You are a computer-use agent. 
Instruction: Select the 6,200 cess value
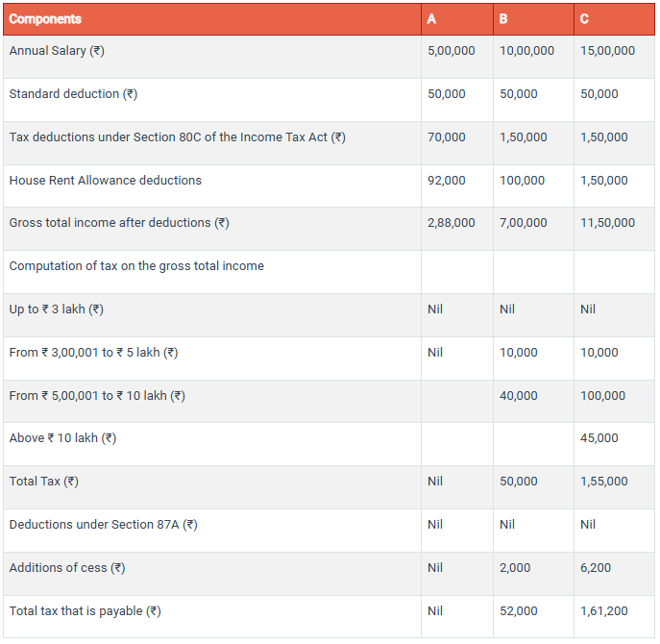point(596,568)
